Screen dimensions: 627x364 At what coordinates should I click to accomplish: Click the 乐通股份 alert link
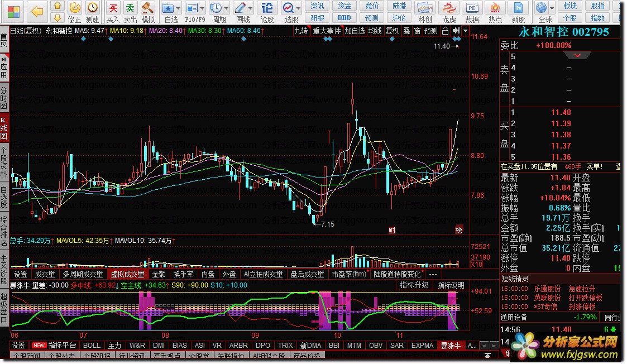(547, 289)
